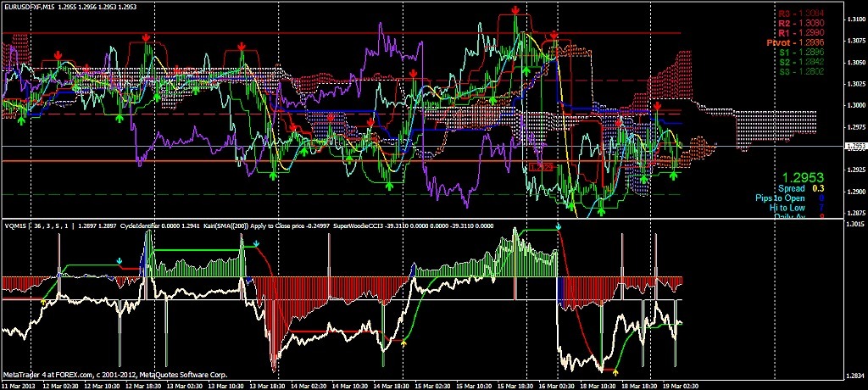Viewport: 868px width, 390px height.
Task: Click the 1.3000 price scale value
Action: tap(855, 106)
